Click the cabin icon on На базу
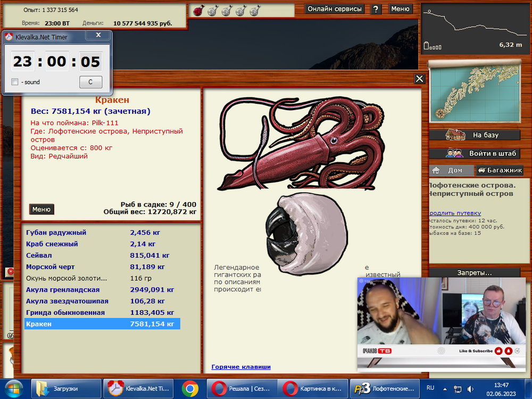This screenshot has height=399, width=532. pyautogui.click(x=455, y=135)
